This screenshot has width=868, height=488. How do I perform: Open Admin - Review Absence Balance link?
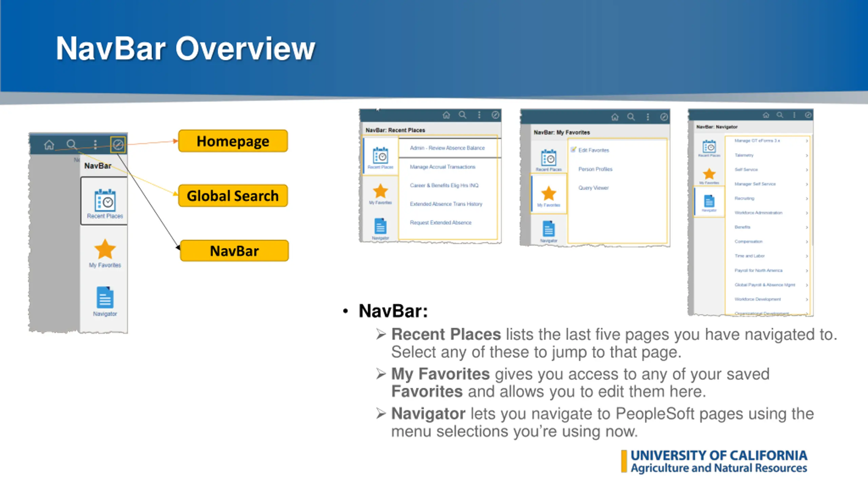click(x=447, y=148)
